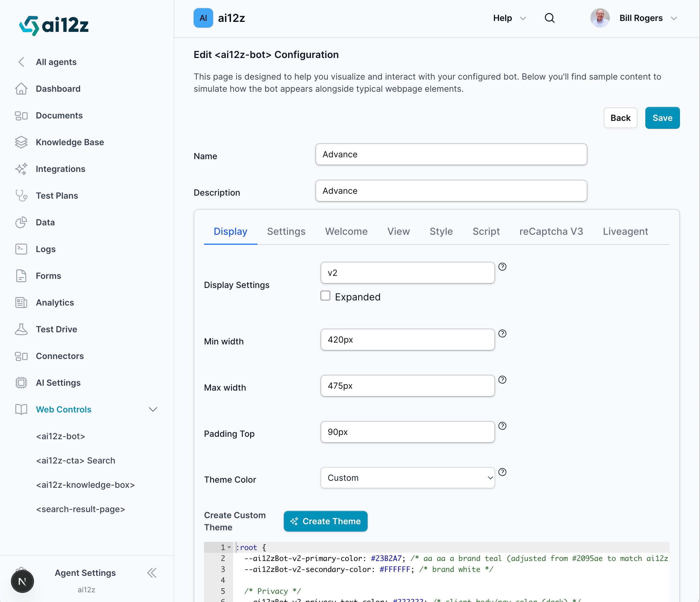Click the Save button

coord(662,118)
